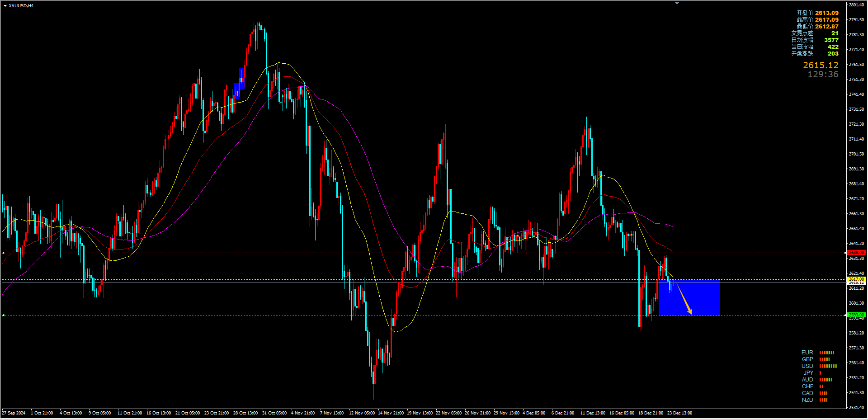This screenshot has width=868, height=419.
Task: Click the AUD strength bar meter
Action: point(826,380)
